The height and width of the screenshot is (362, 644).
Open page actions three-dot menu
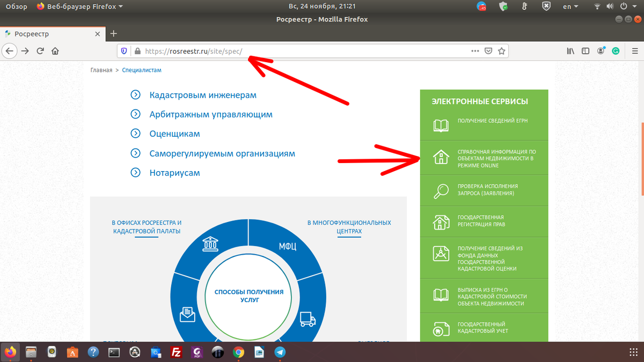475,51
